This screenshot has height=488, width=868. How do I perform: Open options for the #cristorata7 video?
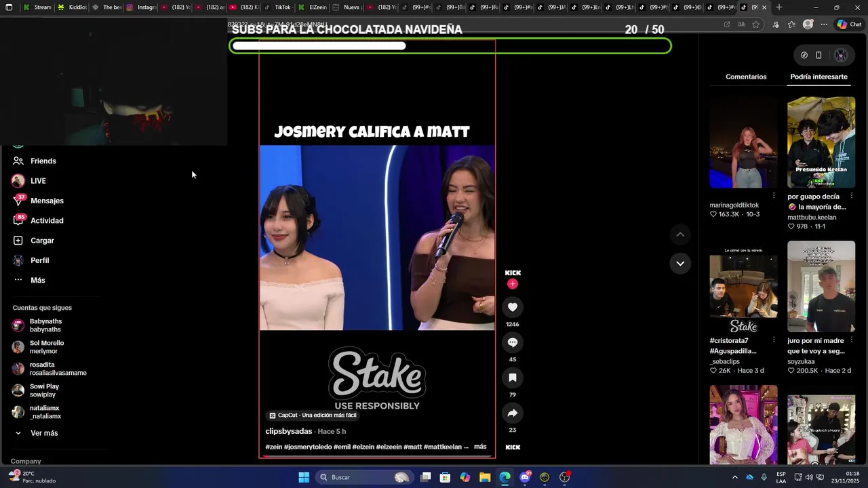774,340
